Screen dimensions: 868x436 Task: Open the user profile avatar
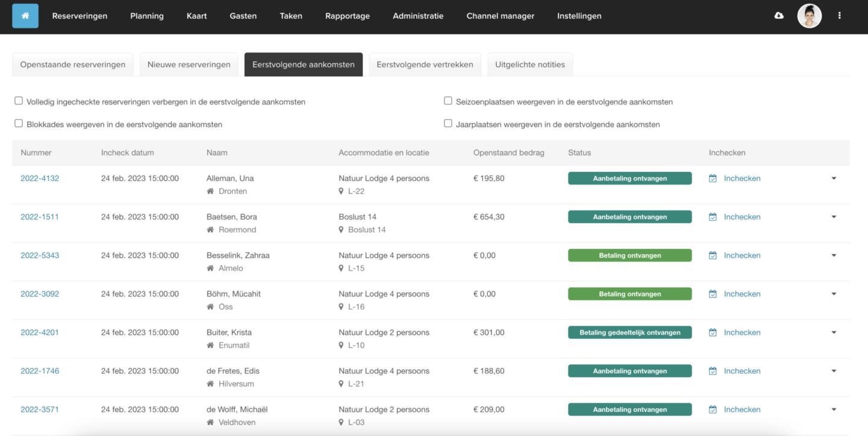coord(809,16)
